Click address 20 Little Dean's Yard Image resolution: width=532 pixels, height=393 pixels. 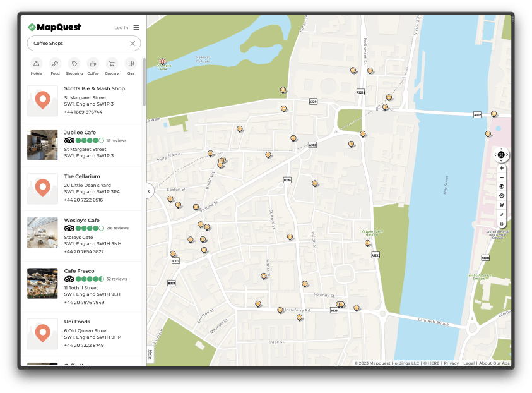(88, 186)
